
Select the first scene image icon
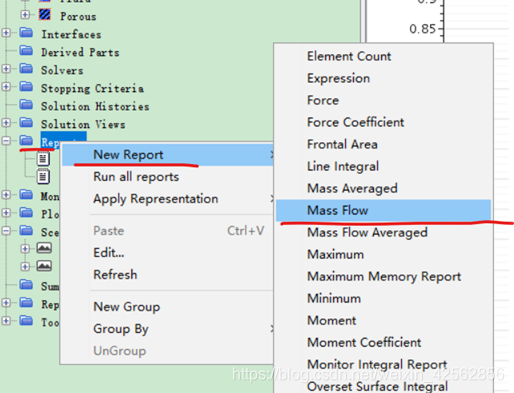44,248
